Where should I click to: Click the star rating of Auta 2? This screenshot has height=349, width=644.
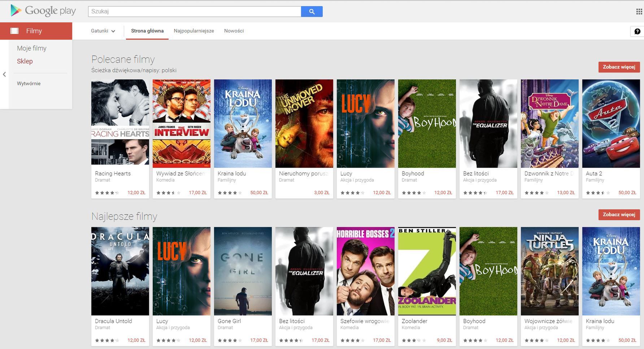point(598,193)
